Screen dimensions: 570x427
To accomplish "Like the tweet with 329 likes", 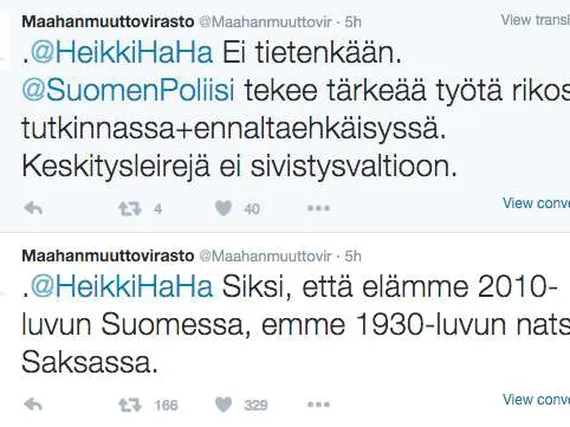I will click(223, 405).
